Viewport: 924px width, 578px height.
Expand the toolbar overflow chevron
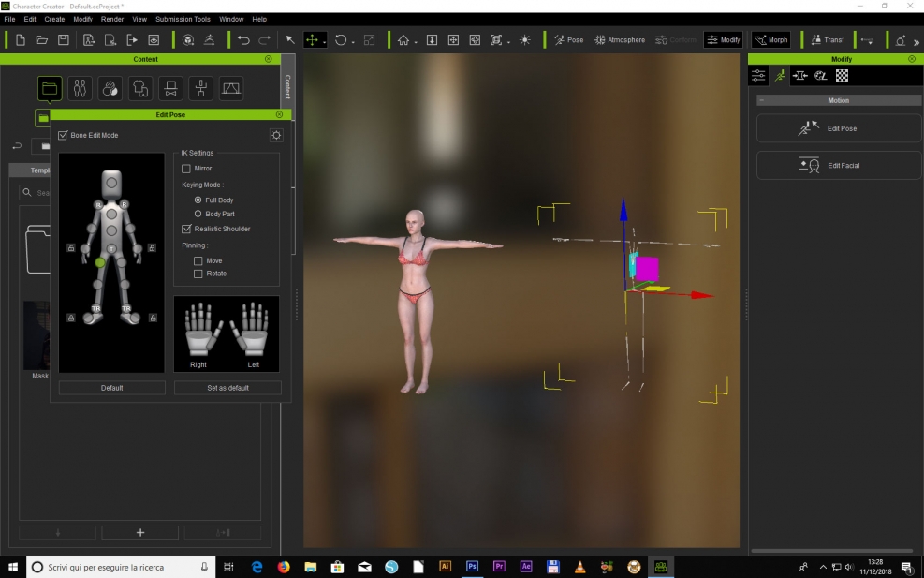click(916, 41)
